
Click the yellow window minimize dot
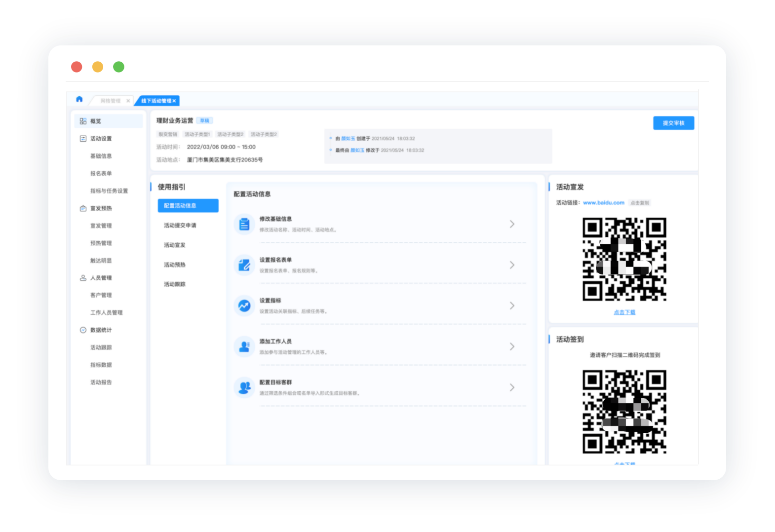click(98, 67)
